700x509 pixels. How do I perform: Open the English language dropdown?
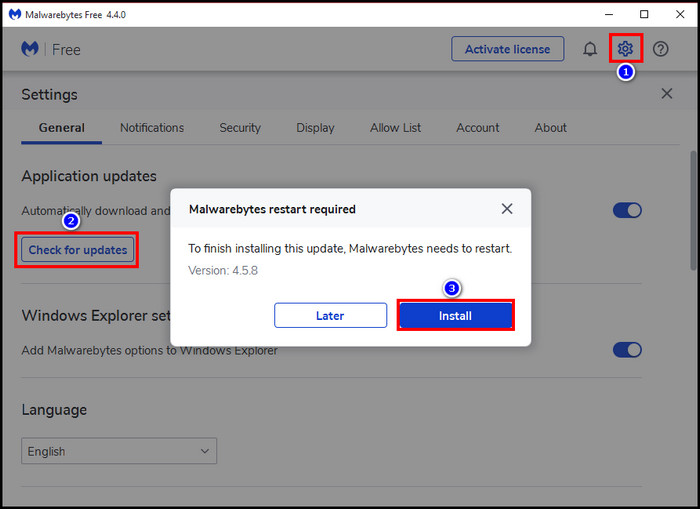pyautogui.click(x=119, y=451)
